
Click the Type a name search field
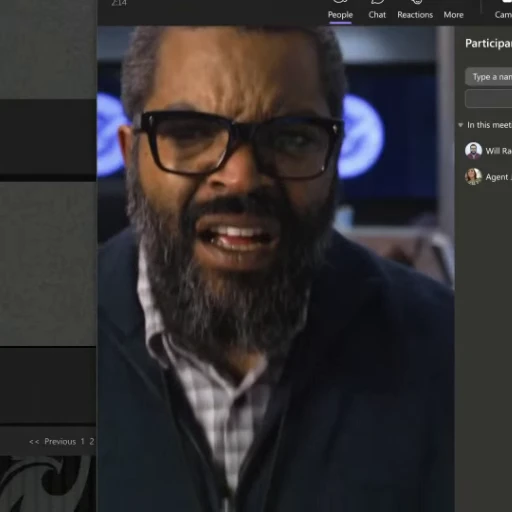[488, 77]
